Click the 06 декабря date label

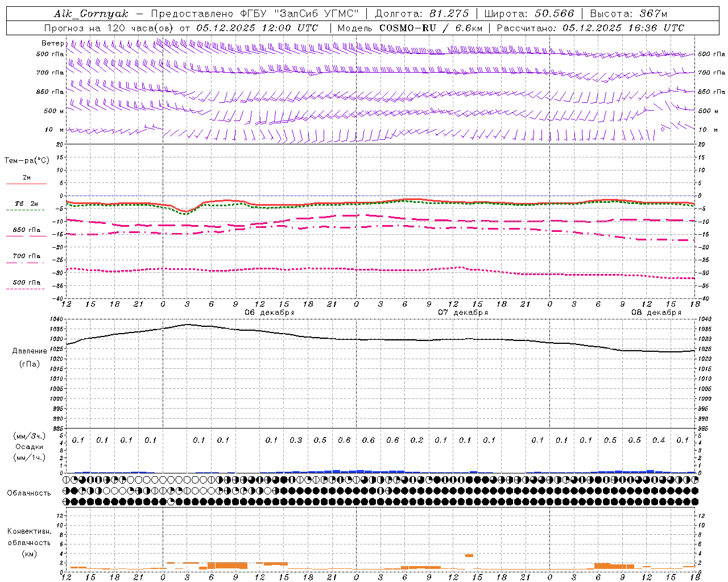[x=270, y=313]
